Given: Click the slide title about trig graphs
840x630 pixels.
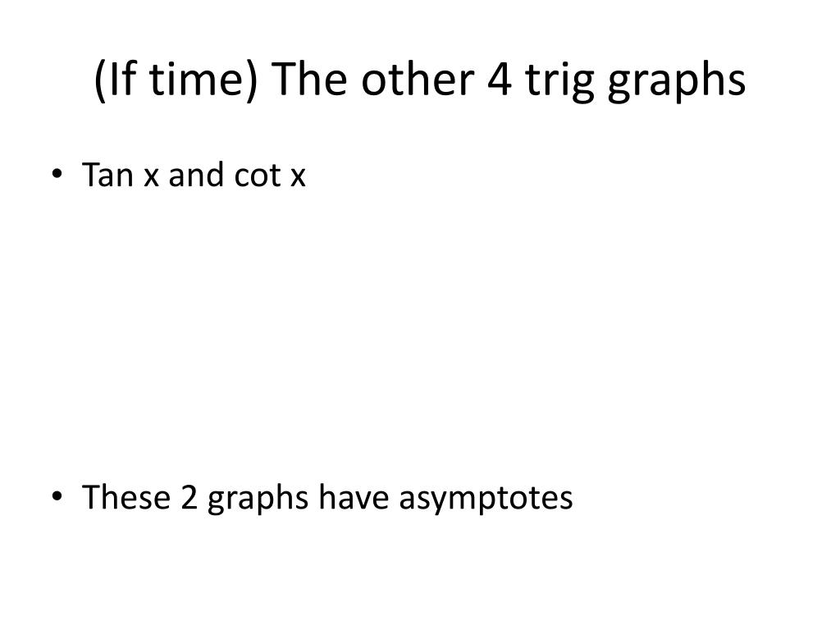Looking at the screenshot, I should (x=419, y=80).
